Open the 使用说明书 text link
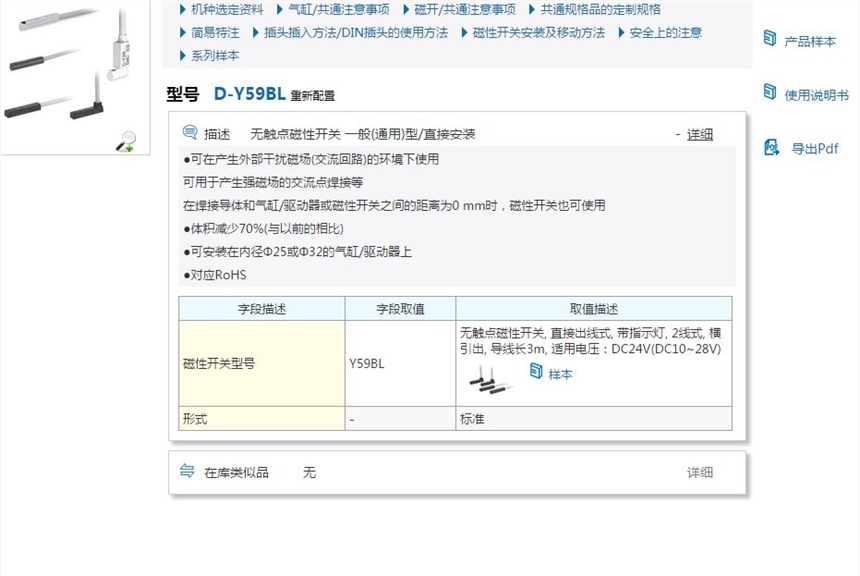The width and height of the screenshot is (860, 576). click(816, 95)
